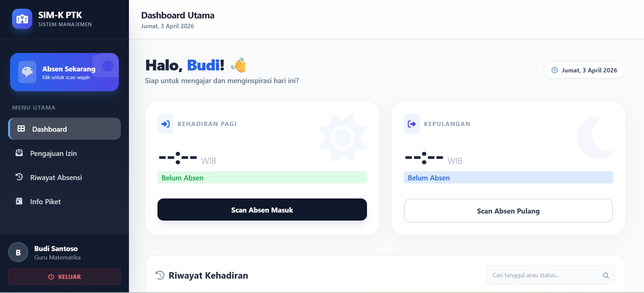The image size is (644, 293).
Task: Open the Pengajuan Izin menu
Action: [x=53, y=154]
